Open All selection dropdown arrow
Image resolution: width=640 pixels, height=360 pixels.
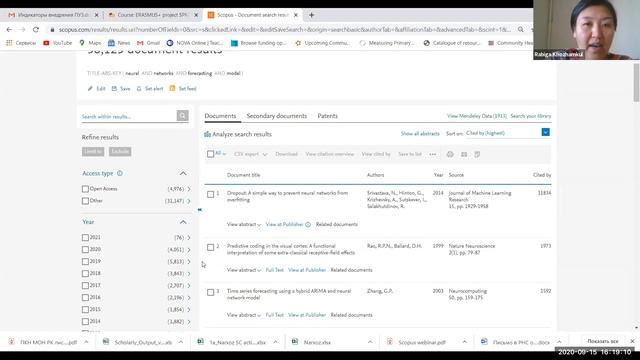click(224, 154)
